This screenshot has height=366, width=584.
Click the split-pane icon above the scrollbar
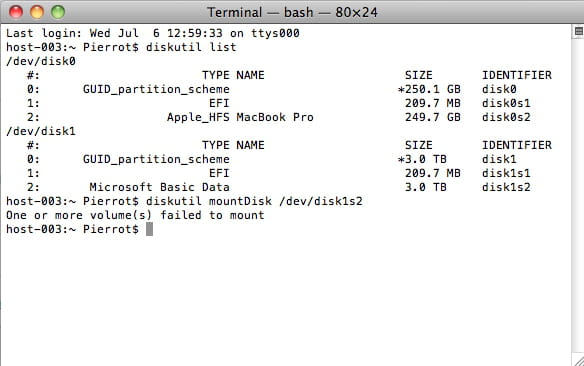tap(578, 31)
